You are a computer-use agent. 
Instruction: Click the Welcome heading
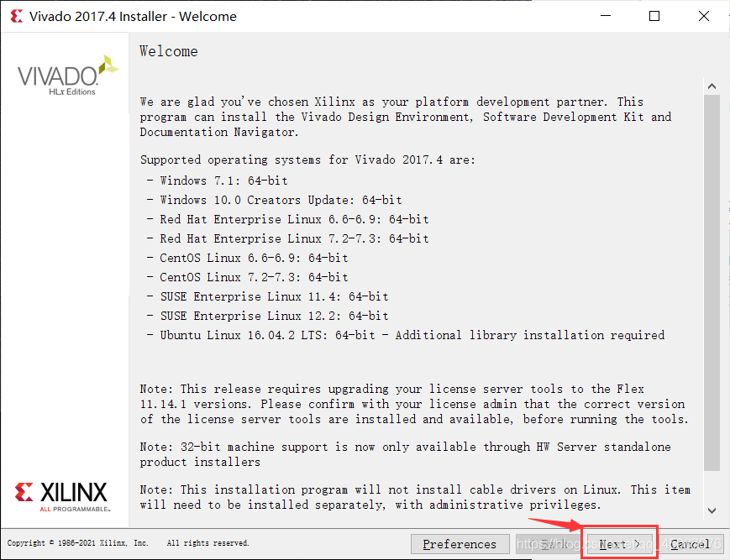169,51
